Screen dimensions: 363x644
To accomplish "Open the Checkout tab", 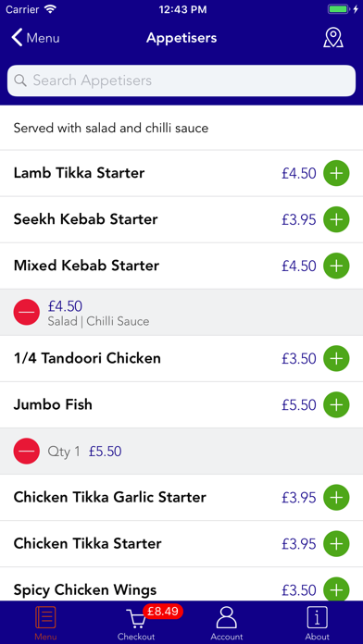I will point(136,625).
